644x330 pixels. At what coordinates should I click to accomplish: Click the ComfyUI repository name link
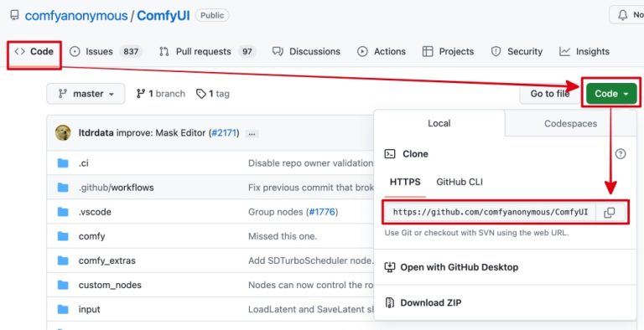[163, 16]
